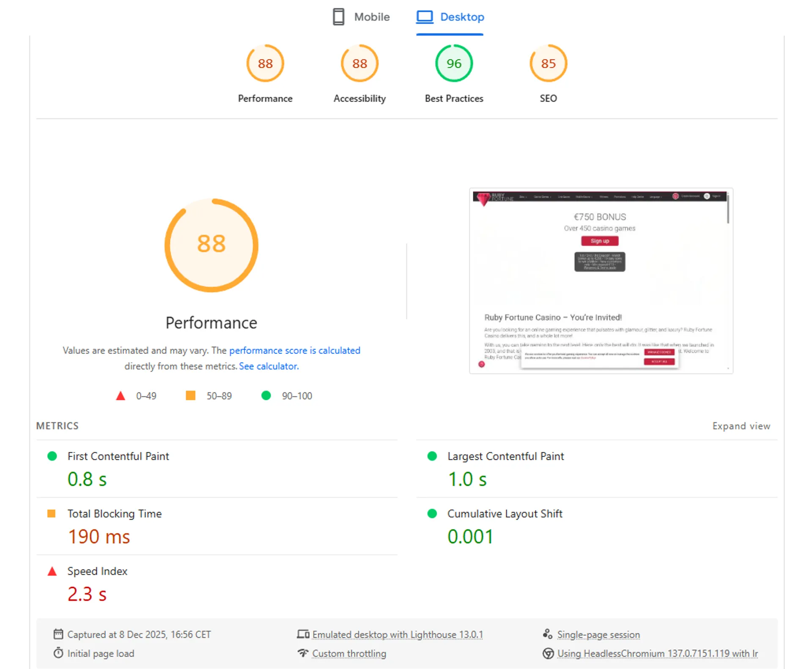Viewport: 812px width, 669px height.
Task: Click the green dot beside First Contentful Paint
Action: [52, 456]
